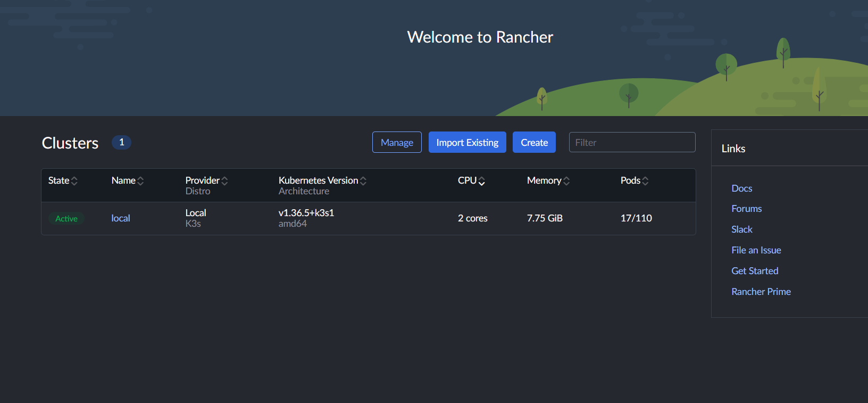Screen dimensions: 868x403
Task: Click the 7.75 GiB memory value
Action: coord(545,218)
